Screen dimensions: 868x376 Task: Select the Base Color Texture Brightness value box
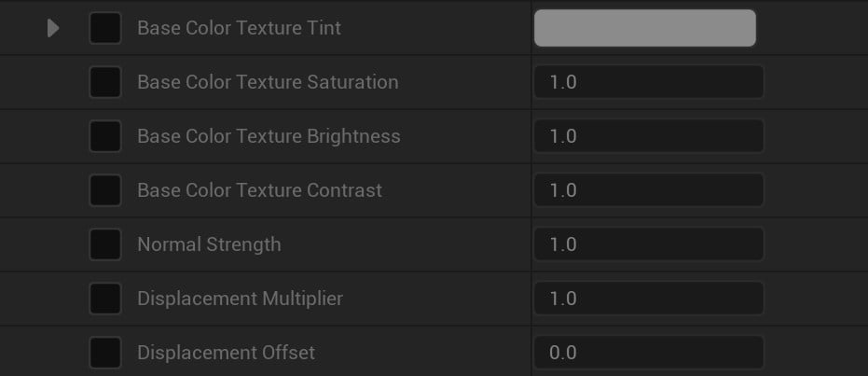648,136
